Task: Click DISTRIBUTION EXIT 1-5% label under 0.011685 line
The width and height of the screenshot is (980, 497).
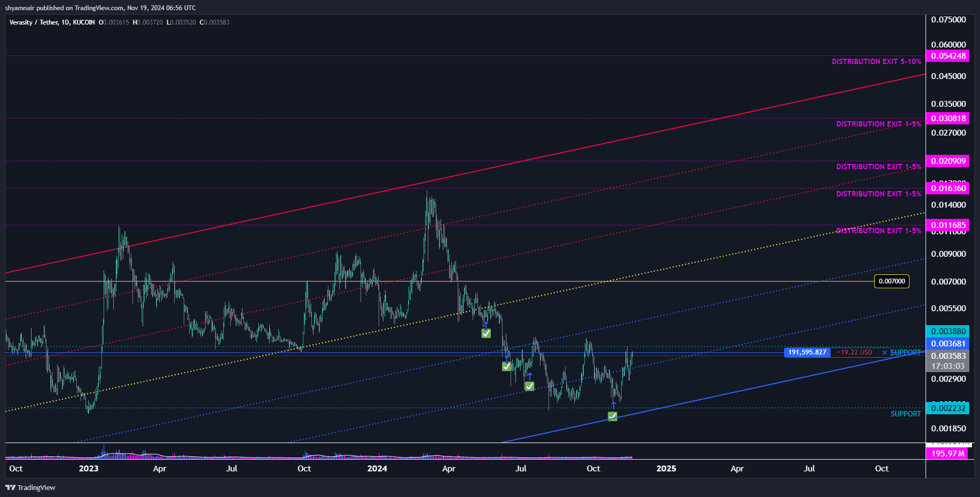Action: point(879,231)
